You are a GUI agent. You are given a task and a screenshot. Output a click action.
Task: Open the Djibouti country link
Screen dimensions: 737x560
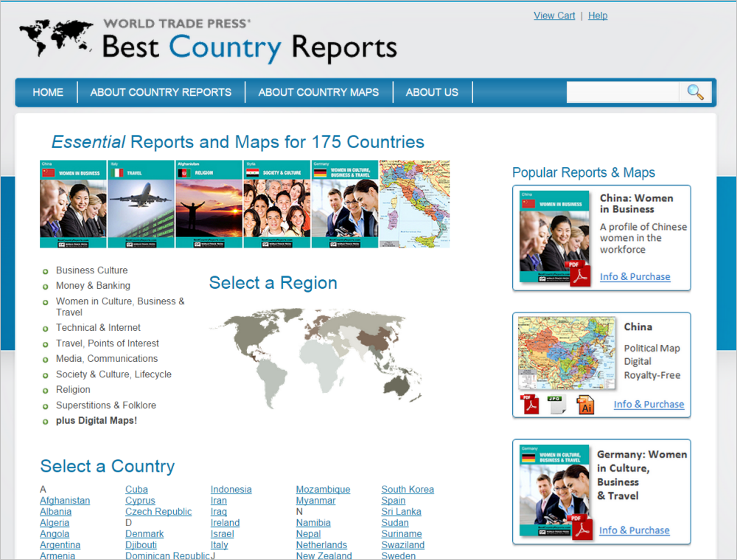pos(141,545)
